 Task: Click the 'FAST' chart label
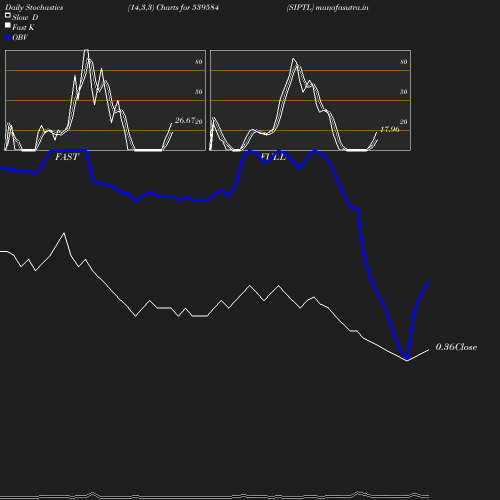tap(67, 157)
